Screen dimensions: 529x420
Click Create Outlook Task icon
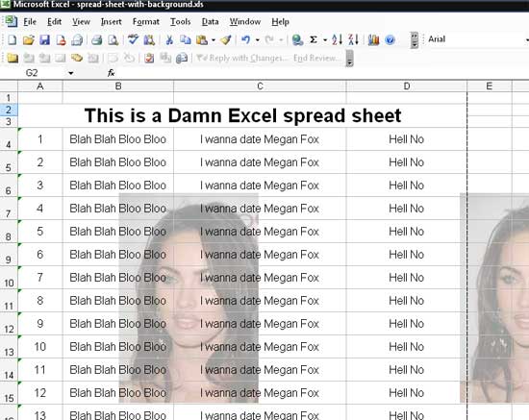coord(149,58)
